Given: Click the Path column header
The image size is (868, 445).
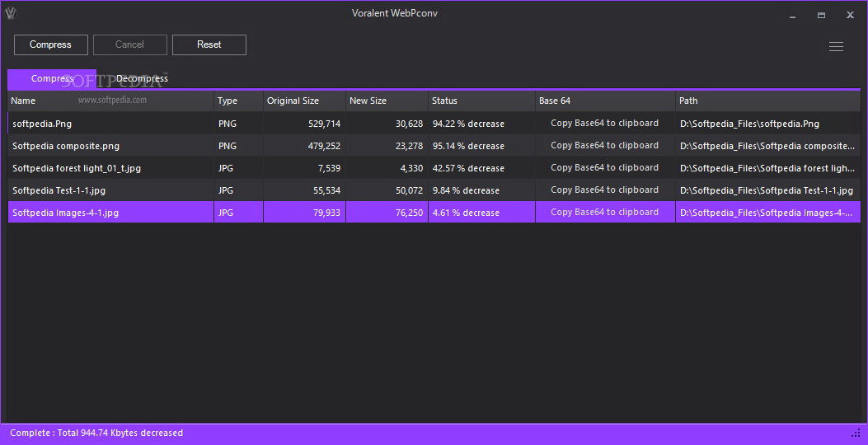Looking at the screenshot, I should [767, 101].
